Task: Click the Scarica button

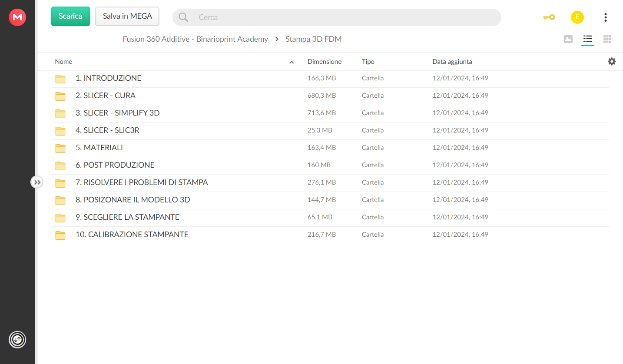Action: pos(70,16)
